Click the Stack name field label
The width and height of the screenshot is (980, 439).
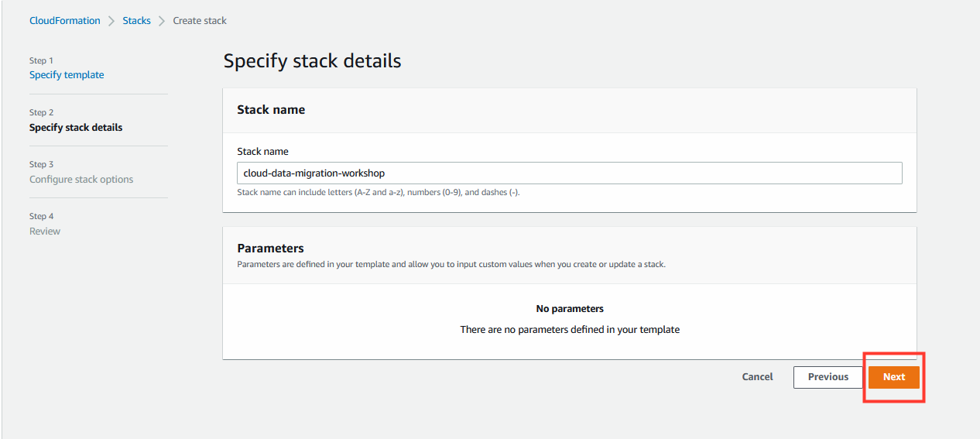[x=262, y=152]
